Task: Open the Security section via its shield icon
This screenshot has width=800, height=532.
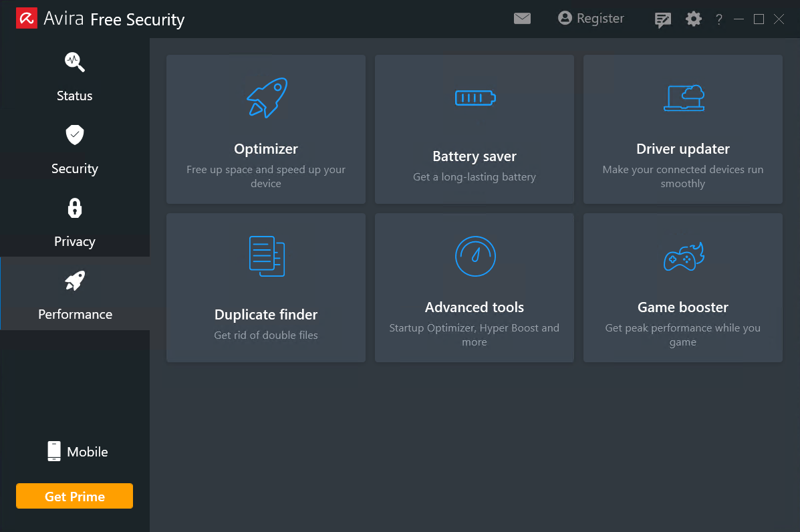Action: click(74, 135)
